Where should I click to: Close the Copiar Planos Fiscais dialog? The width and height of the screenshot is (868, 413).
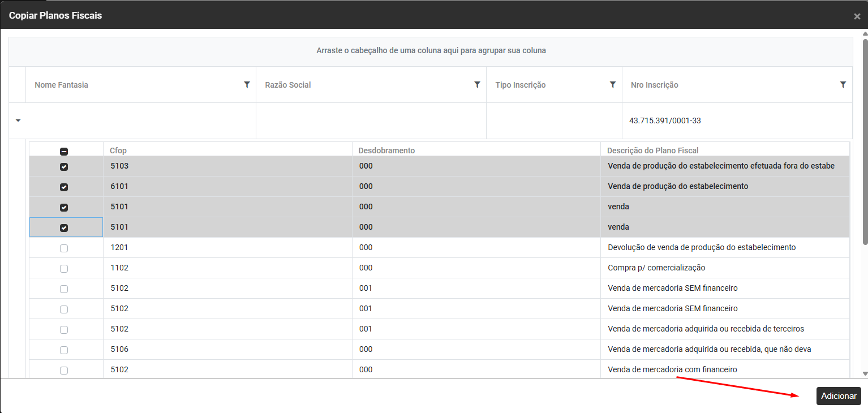pyautogui.click(x=857, y=16)
